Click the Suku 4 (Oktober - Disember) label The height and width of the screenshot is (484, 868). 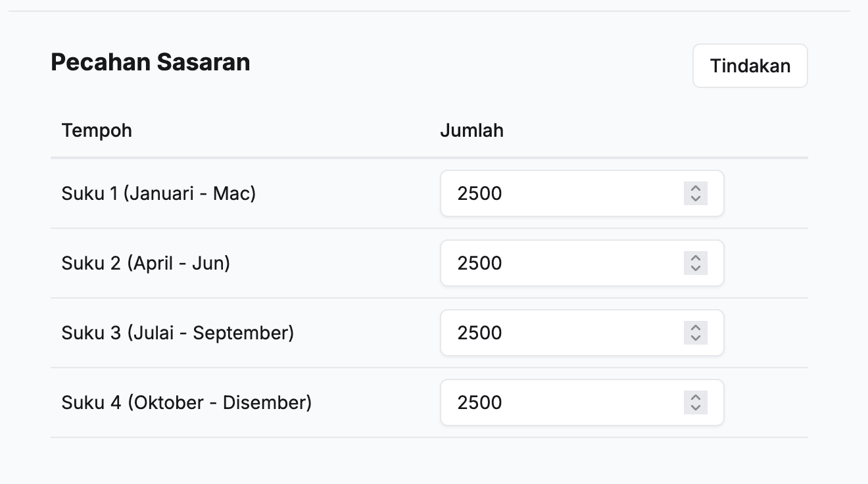(187, 402)
